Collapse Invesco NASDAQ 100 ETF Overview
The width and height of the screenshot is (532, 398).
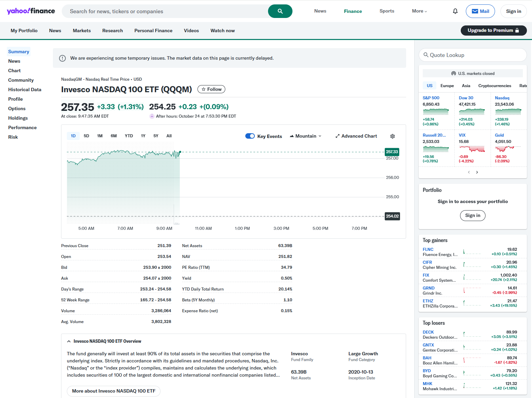coord(69,341)
